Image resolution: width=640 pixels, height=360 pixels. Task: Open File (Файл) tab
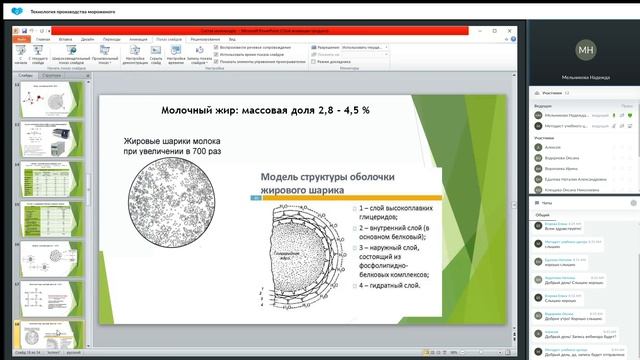(x=21, y=39)
